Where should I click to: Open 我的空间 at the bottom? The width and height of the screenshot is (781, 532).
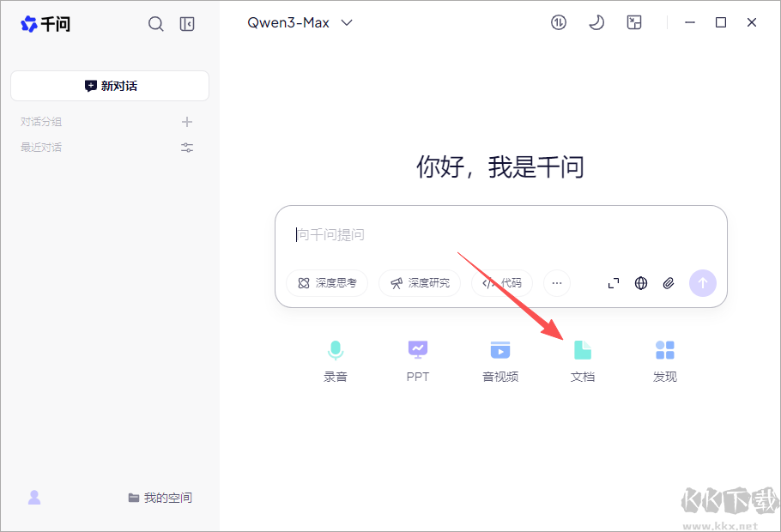pyautogui.click(x=160, y=498)
